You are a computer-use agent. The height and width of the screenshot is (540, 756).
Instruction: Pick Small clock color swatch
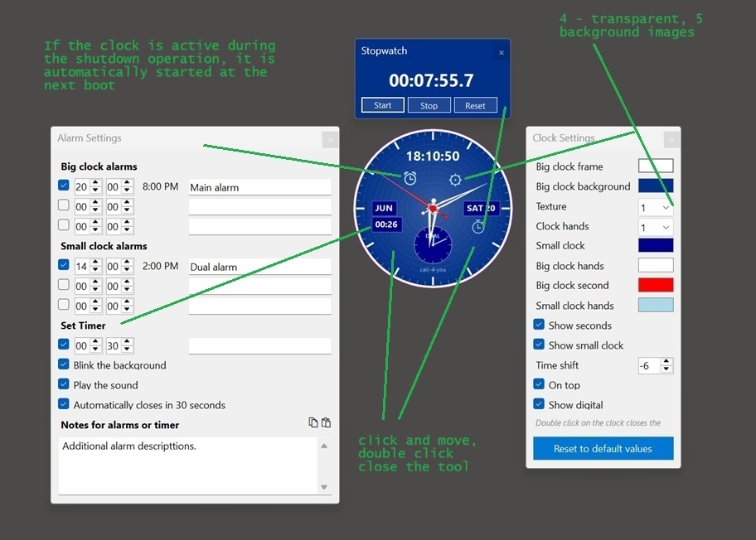(x=656, y=245)
